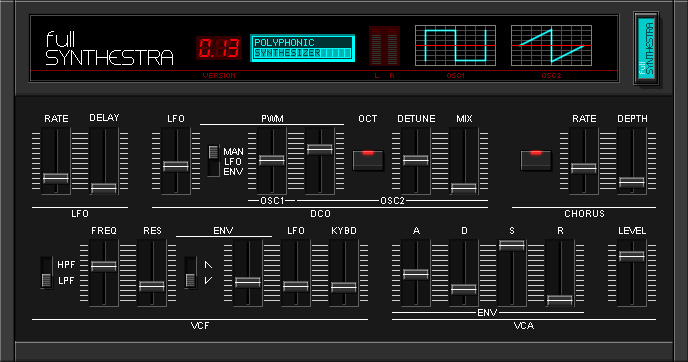Click the full SYNTHESTRA logo
The width and height of the screenshot is (688, 362).
(109, 49)
